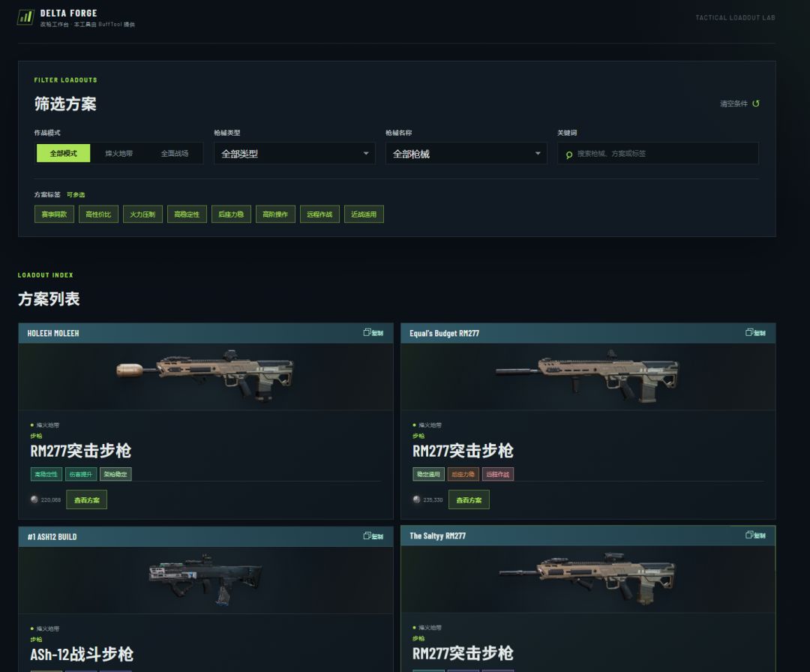Screen dimensions: 810x672
Task: Click 查看方案 on Equal's Budget RM277 card
Action: coord(469,499)
